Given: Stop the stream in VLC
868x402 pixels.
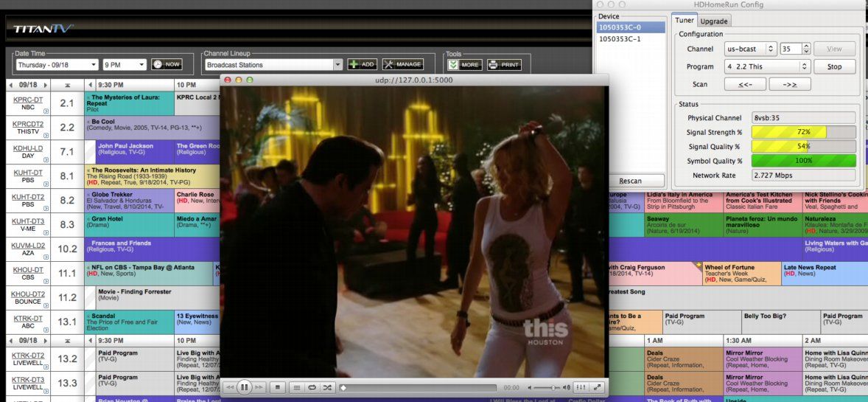Looking at the screenshot, I should 279,387.
